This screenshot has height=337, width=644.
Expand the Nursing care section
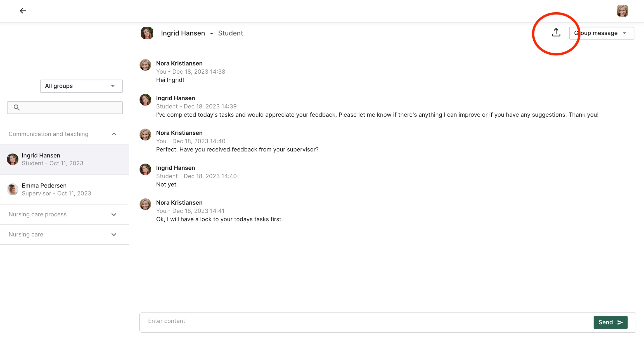[x=114, y=235]
